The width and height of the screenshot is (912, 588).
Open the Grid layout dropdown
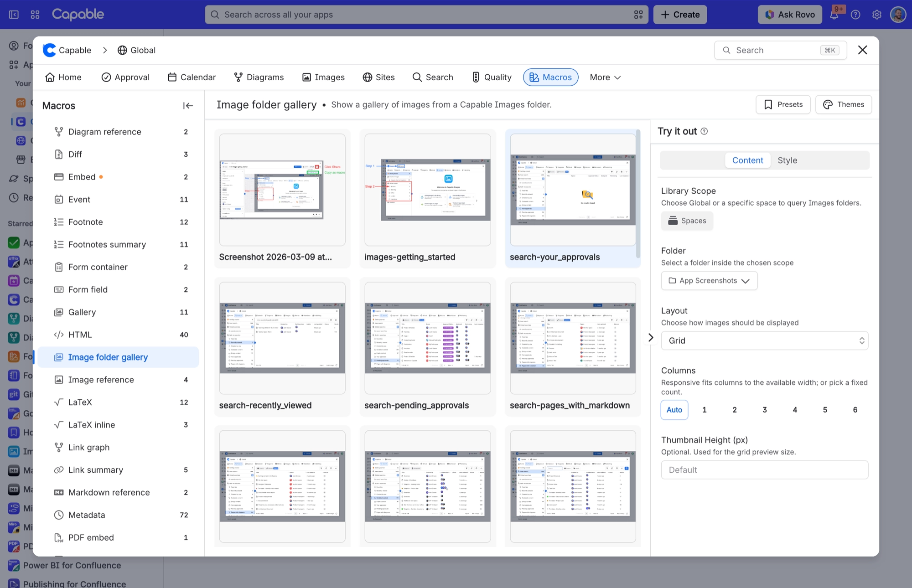click(x=764, y=340)
